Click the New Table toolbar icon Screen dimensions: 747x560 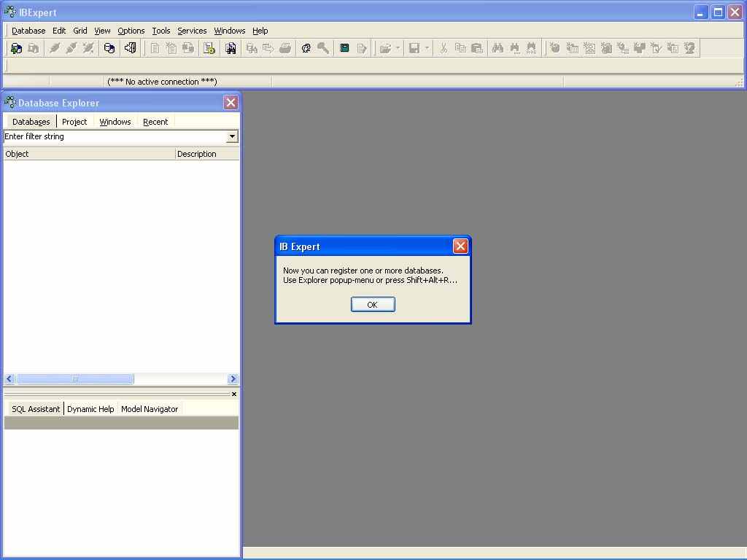pos(572,48)
